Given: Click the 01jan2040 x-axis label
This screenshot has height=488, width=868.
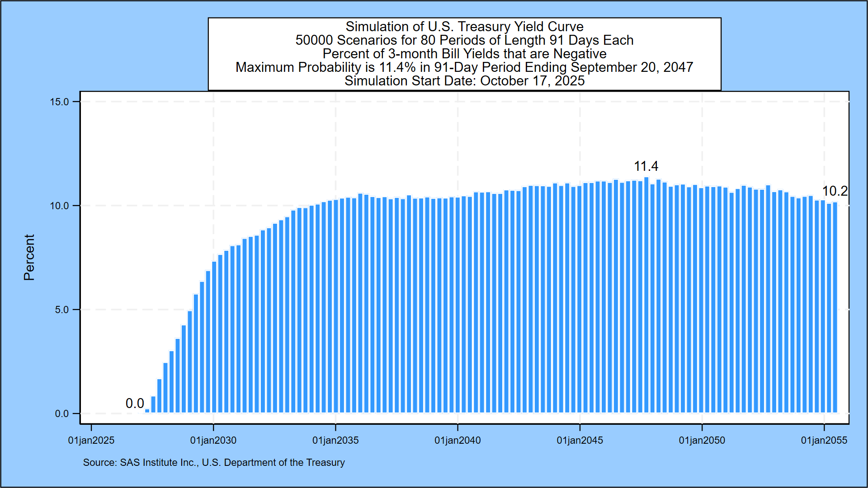Looking at the screenshot, I should (458, 440).
